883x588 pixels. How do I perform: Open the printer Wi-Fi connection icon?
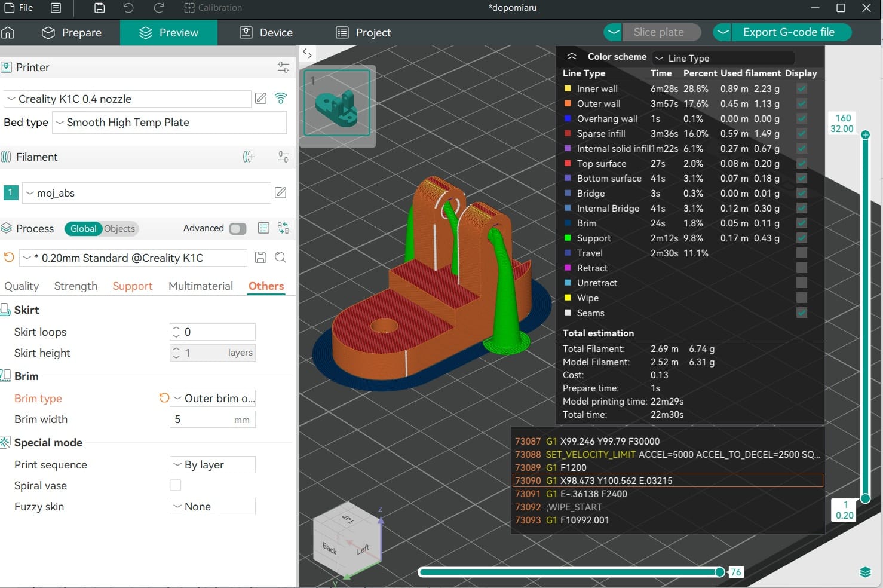point(281,99)
